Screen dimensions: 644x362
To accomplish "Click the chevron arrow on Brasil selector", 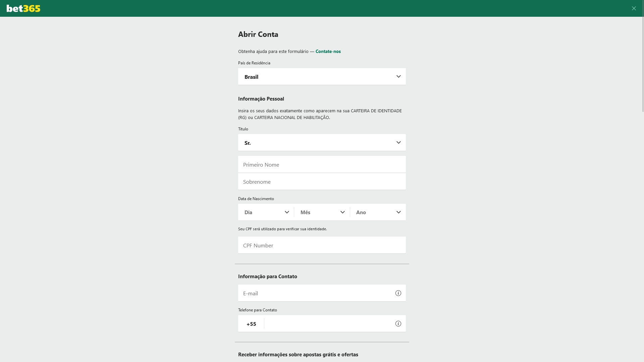I will [398, 76].
